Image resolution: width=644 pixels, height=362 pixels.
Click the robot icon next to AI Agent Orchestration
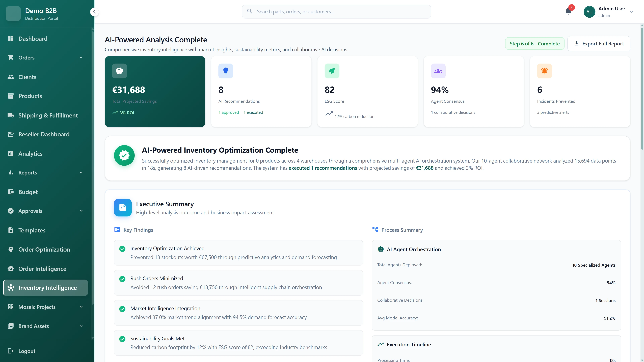point(381,249)
